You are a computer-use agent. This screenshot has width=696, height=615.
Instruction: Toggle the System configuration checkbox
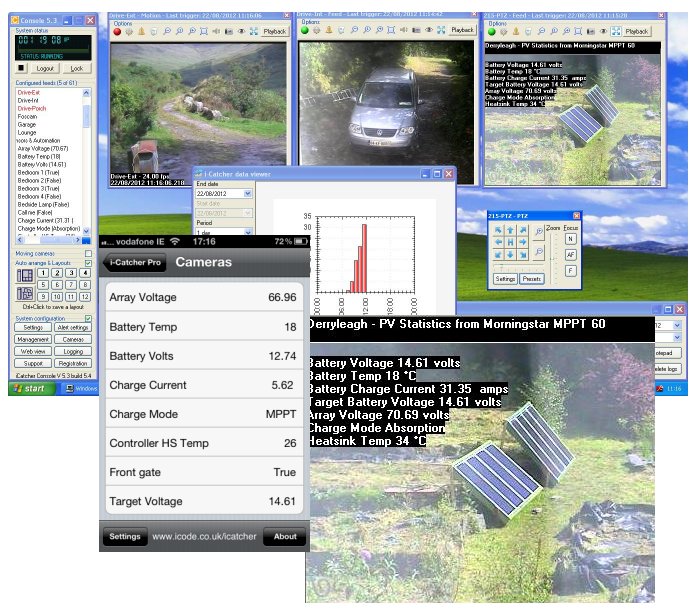click(89, 317)
